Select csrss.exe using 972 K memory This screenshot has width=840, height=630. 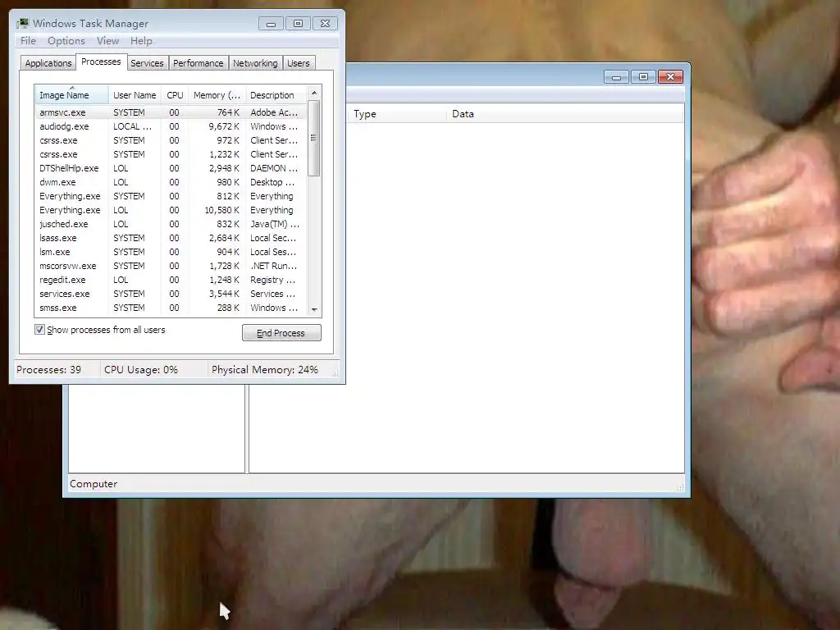click(171, 140)
